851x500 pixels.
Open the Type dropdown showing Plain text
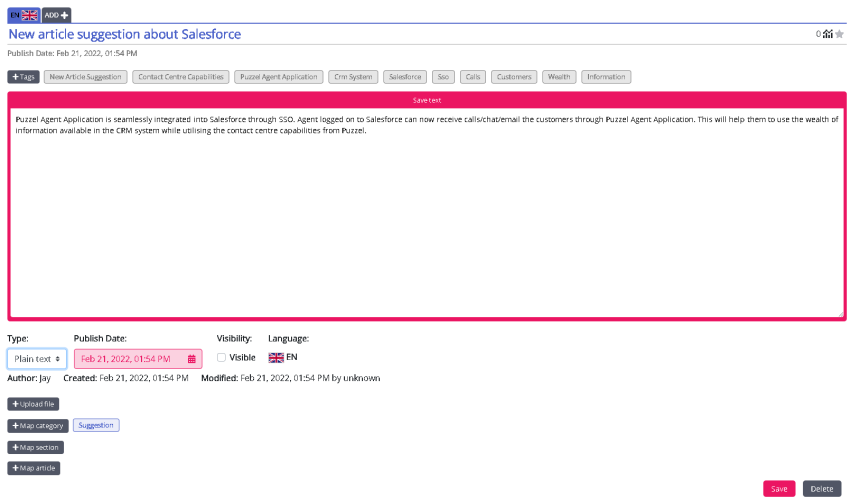pyautogui.click(x=37, y=359)
